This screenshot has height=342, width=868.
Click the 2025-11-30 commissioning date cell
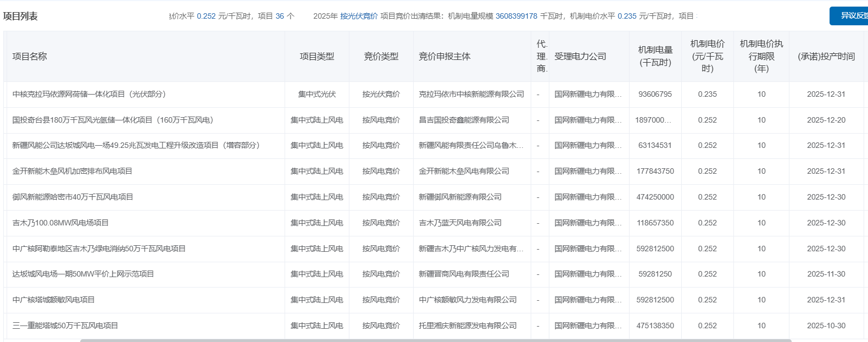(826, 274)
